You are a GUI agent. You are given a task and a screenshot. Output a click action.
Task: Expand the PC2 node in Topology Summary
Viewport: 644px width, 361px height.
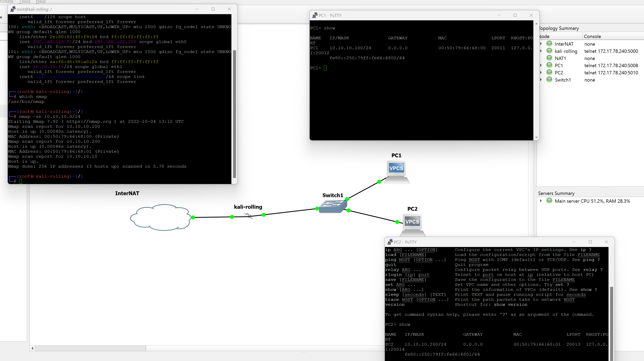pyautogui.click(x=541, y=73)
